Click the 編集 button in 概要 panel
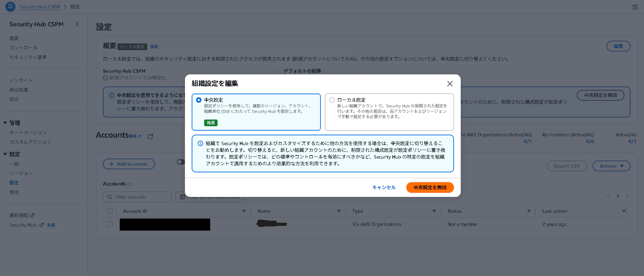 pos(618,46)
